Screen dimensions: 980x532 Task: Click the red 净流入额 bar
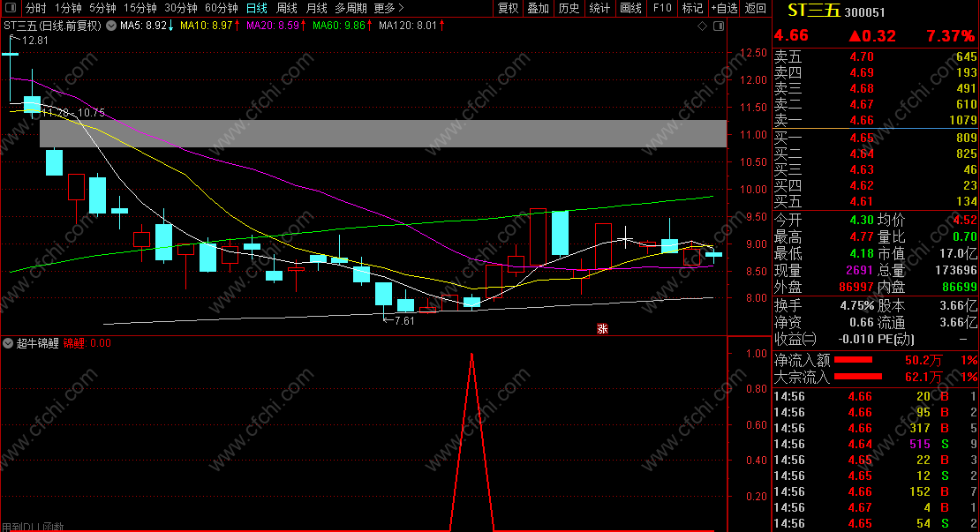pos(853,360)
